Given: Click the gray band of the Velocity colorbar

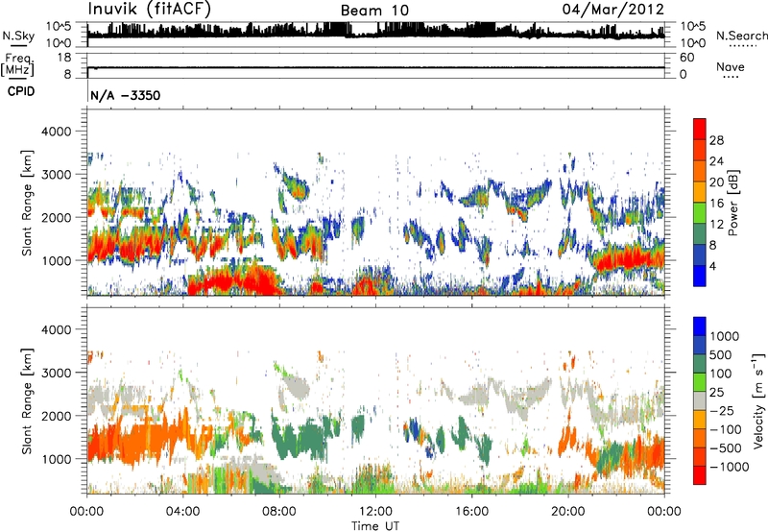Looking at the screenshot, I should click(x=700, y=401).
